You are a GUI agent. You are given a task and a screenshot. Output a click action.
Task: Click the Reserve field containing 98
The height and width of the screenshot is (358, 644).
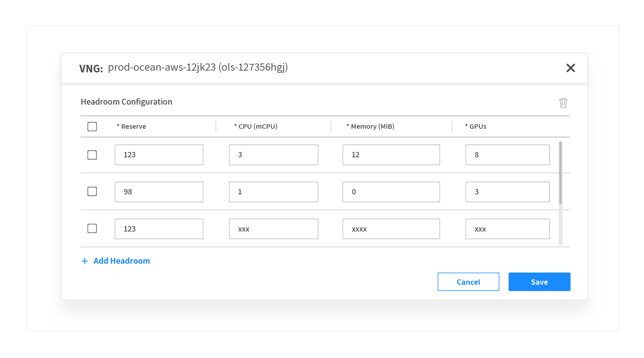[x=159, y=192]
